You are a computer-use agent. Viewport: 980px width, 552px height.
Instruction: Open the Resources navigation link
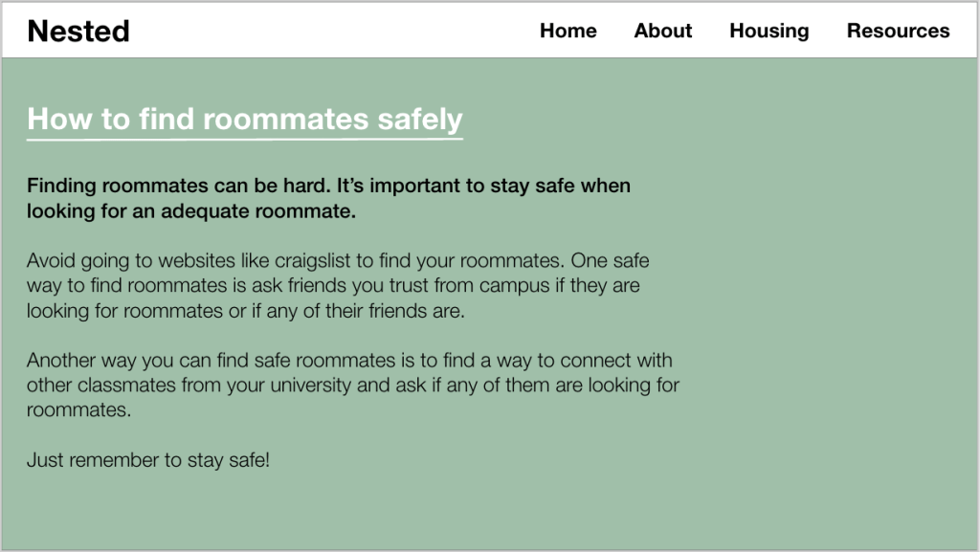click(898, 32)
